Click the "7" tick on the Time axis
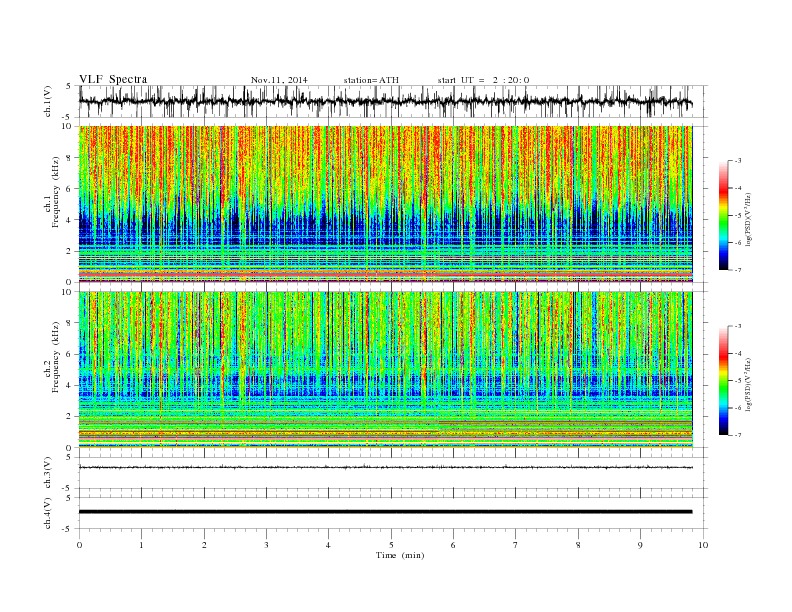This screenshot has width=792, height=612. point(516,545)
